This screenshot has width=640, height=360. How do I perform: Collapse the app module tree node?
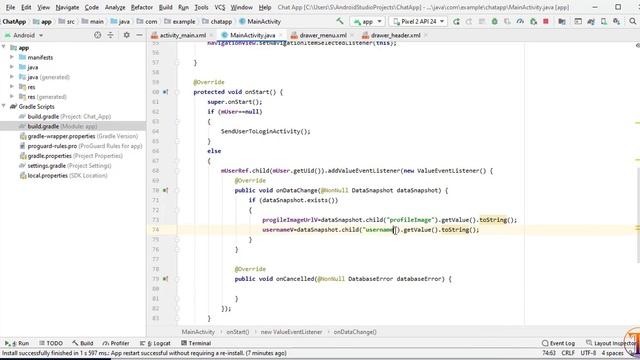(4, 47)
